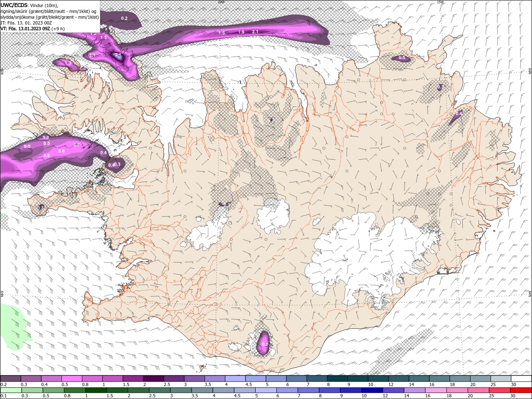Click the '0.4' label on the snow scale
Screen dimensions: 532x399
tap(44, 384)
